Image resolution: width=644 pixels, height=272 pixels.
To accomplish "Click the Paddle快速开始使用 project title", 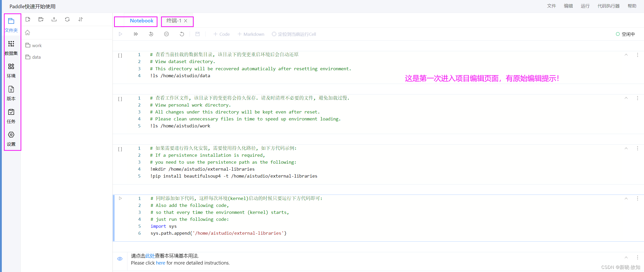I will click(32, 6).
